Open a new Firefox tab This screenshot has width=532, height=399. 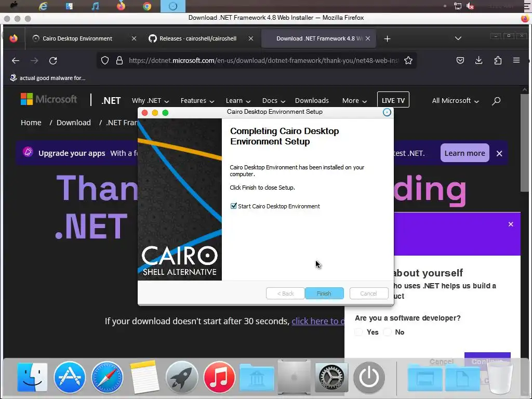tap(387, 38)
